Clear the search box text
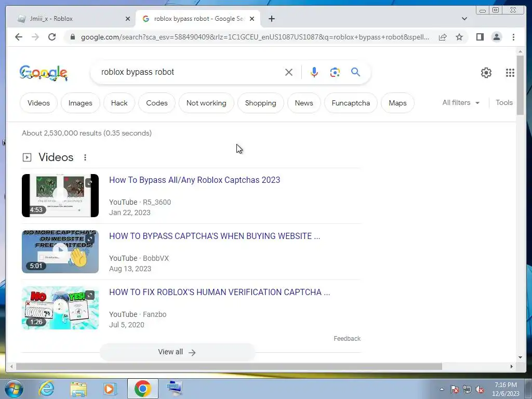532x399 pixels. [x=289, y=72]
